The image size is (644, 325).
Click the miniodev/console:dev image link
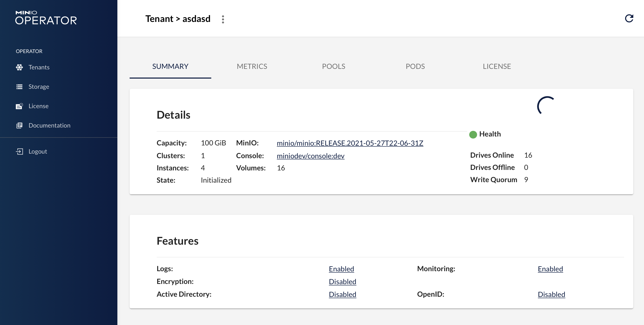click(x=311, y=156)
